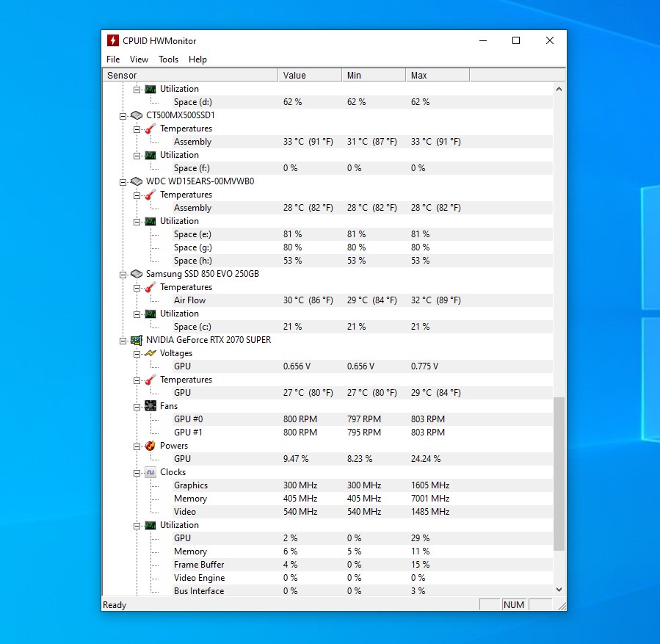660x644 pixels.
Task: Click the thermometer icon under NVIDIA GeForce
Action: click(151, 380)
